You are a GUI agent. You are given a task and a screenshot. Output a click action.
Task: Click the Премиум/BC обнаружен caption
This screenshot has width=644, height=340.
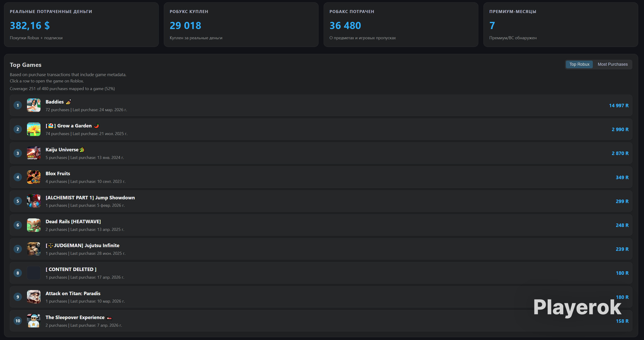click(513, 38)
